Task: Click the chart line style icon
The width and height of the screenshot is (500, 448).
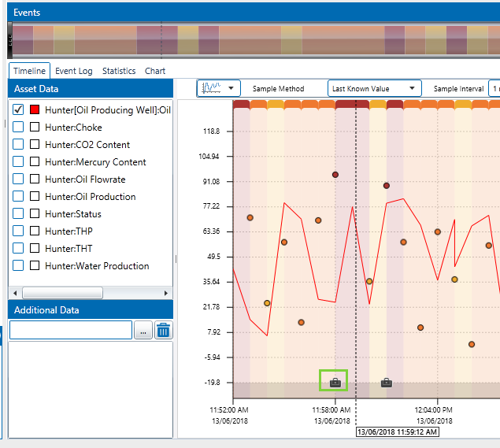Action: click(211, 88)
